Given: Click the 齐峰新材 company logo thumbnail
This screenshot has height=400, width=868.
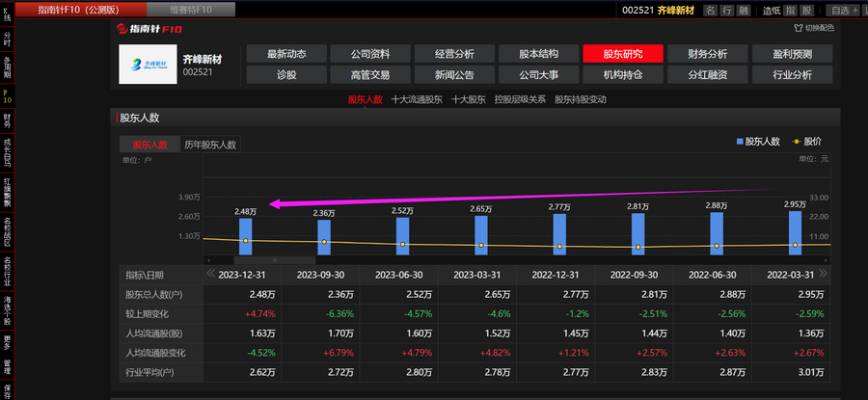Looking at the screenshot, I should click(148, 65).
